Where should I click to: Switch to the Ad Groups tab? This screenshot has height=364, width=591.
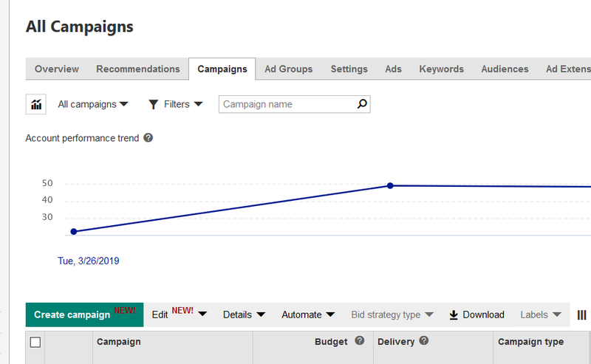(x=288, y=69)
